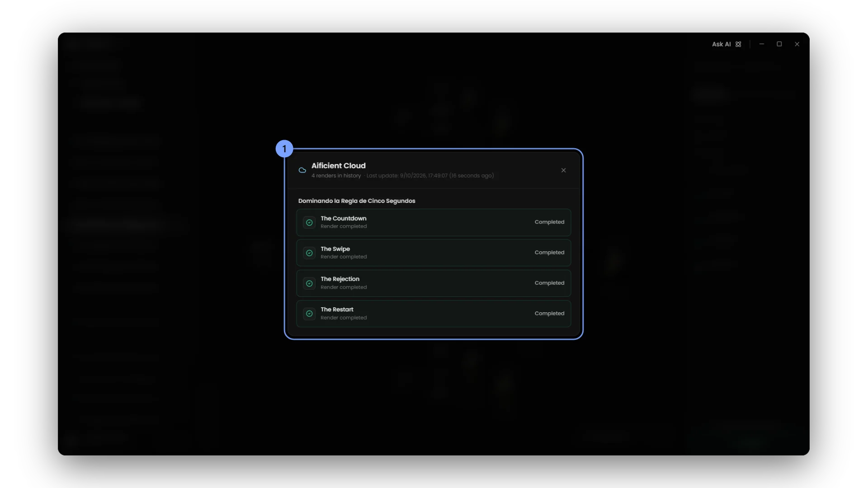The width and height of the screenshot is (868, 488).
Task: Click Completed status for The Restart
Action: pos(549,314)
